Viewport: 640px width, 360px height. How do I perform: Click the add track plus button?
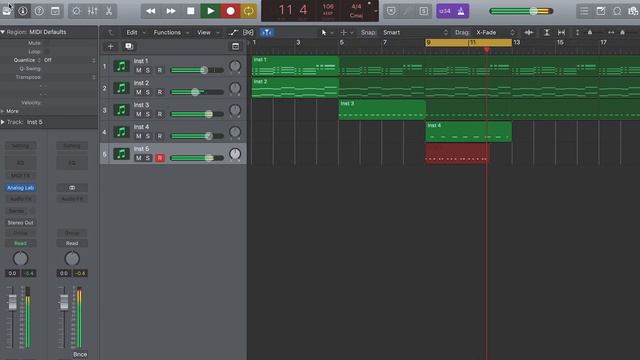111,47
